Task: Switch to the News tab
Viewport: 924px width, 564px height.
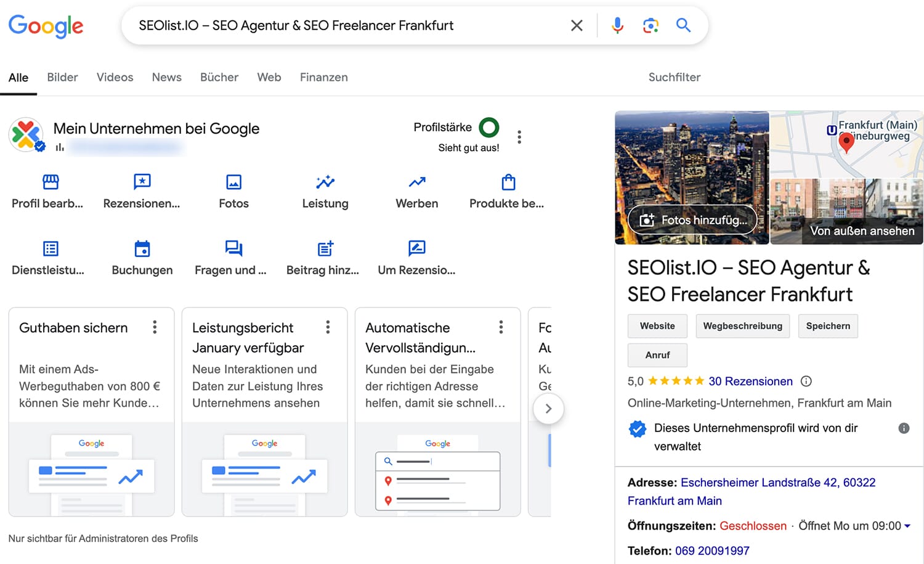Action: (x=166, y=77)
